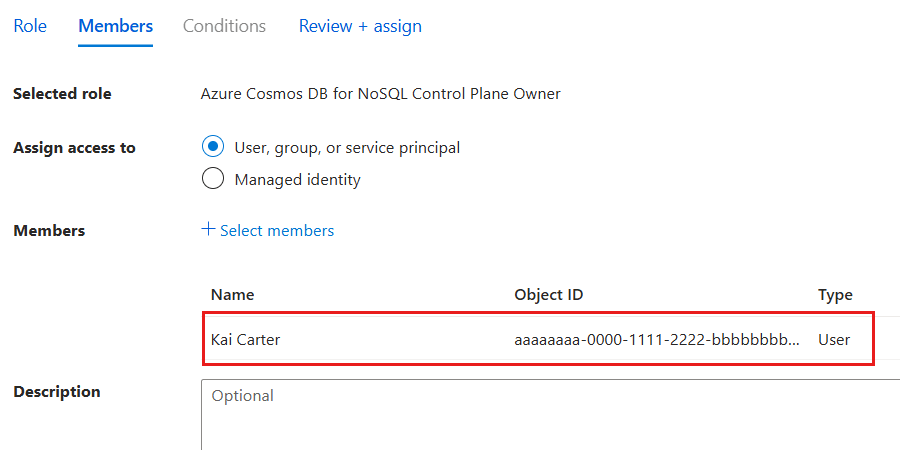Open the Members tab
The width and height of the screenshot is (900, 450).
click(115, 26)
